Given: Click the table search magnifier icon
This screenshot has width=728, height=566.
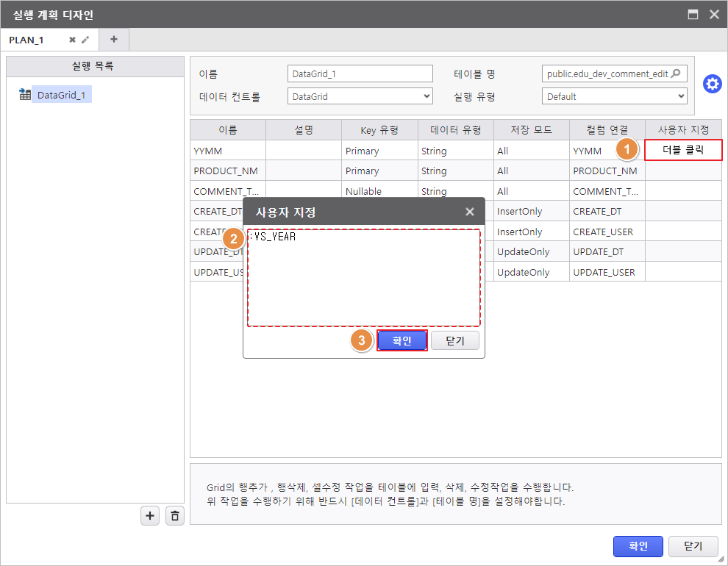Looking at the screenshot, I should coord(676,74).
